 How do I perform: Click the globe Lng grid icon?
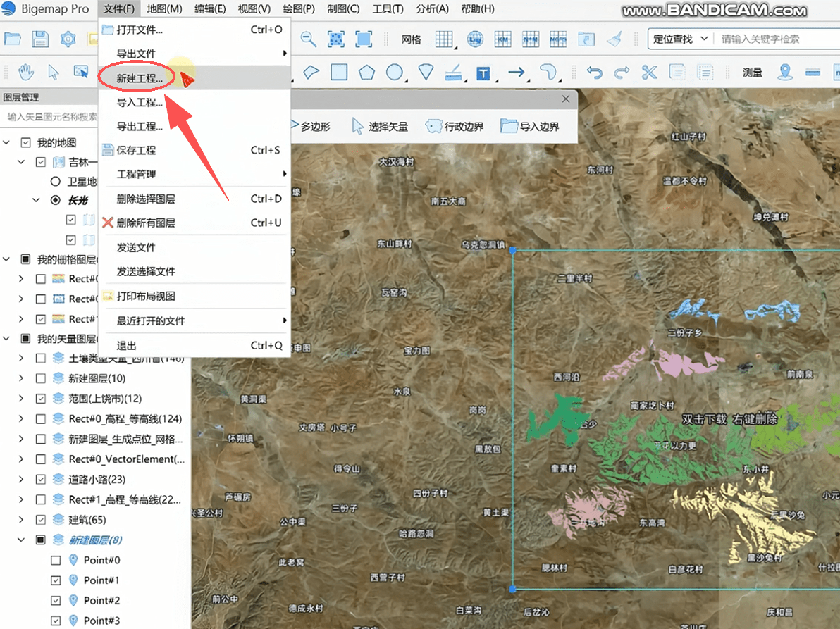[x=475, y=39]
